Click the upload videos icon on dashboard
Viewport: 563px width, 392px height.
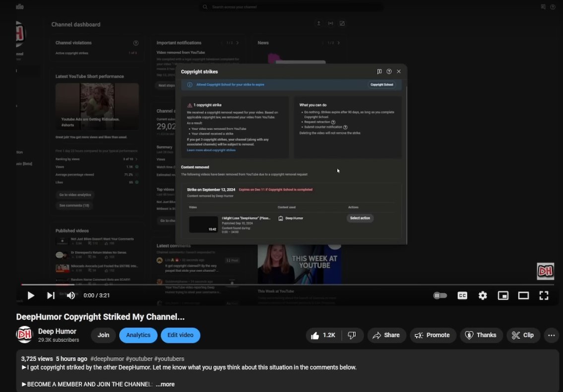tap(318, 23)
